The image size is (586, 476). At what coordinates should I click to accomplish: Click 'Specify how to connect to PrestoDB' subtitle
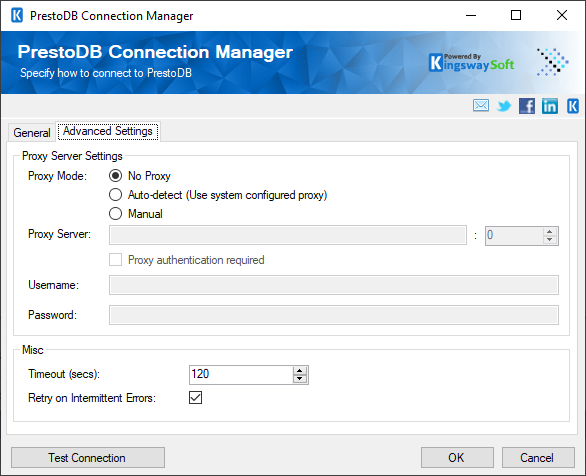pos(106,73)
